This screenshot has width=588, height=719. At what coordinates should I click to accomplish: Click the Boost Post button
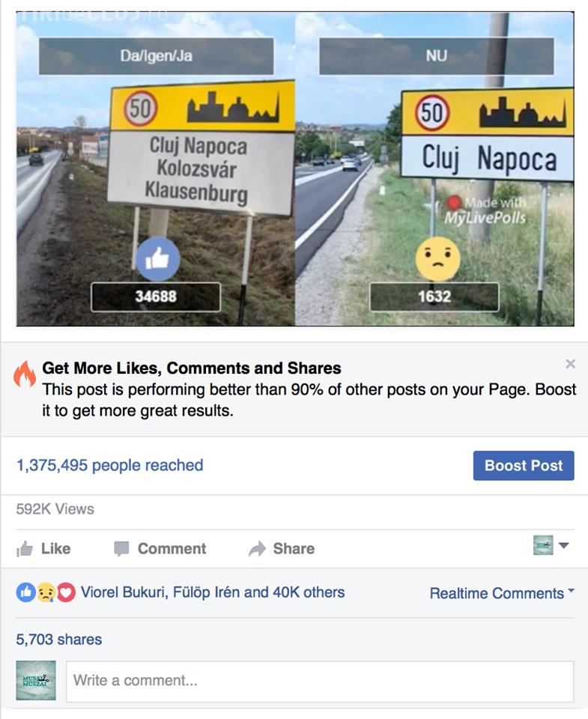point(524,465)
